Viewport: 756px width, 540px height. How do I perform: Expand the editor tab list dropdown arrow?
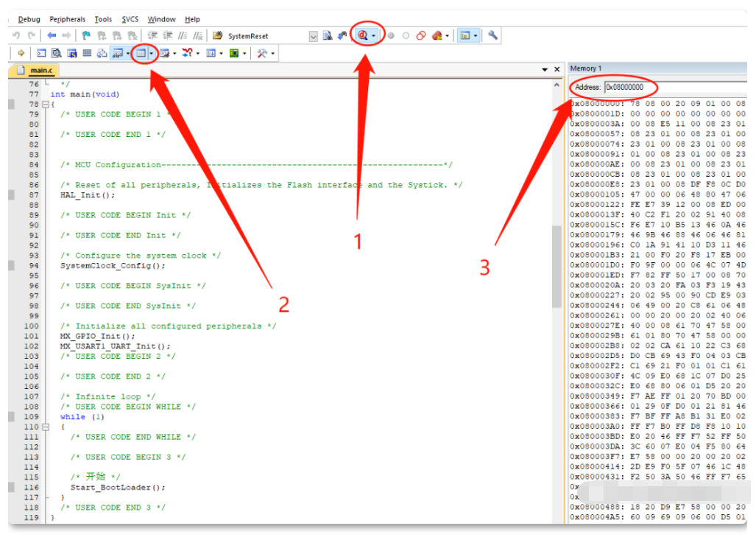(544, 69)
